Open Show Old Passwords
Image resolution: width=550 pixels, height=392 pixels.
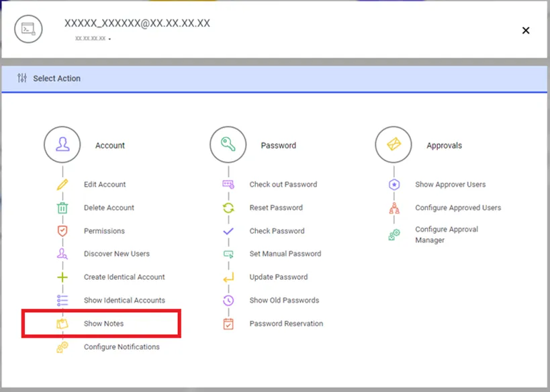(284, 301)
